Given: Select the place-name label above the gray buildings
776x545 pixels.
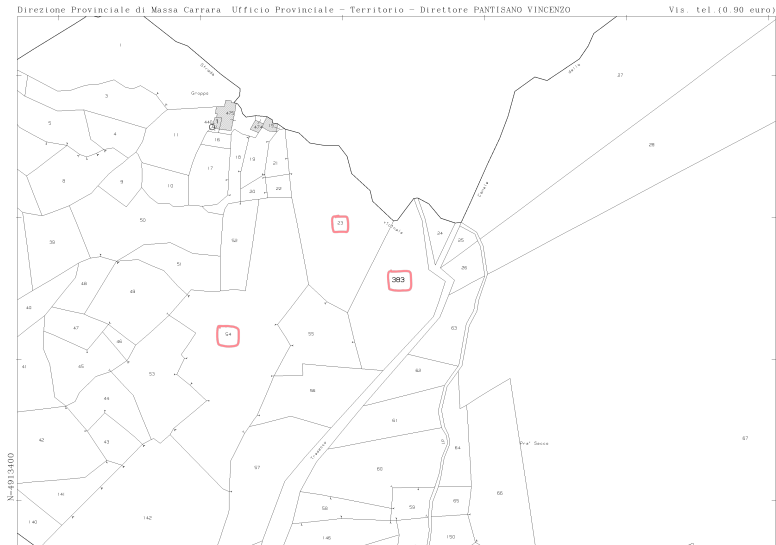Looking at the screenshot, I should tap(200, 93).
